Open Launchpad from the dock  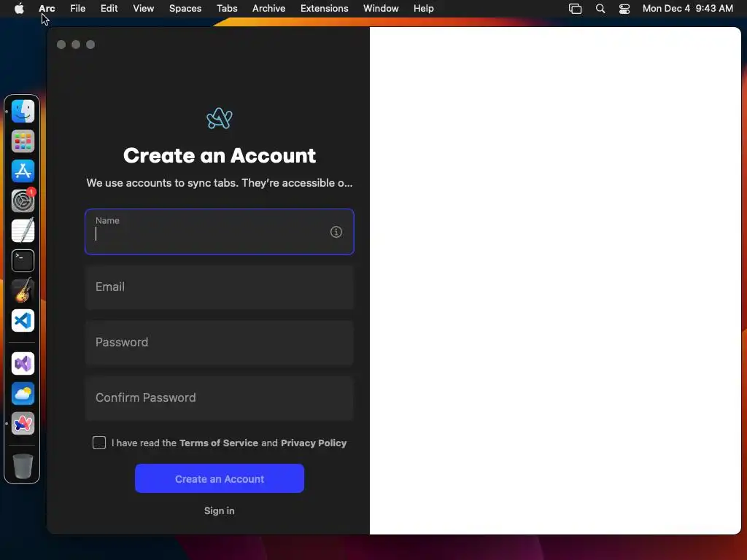pos(23,141)
